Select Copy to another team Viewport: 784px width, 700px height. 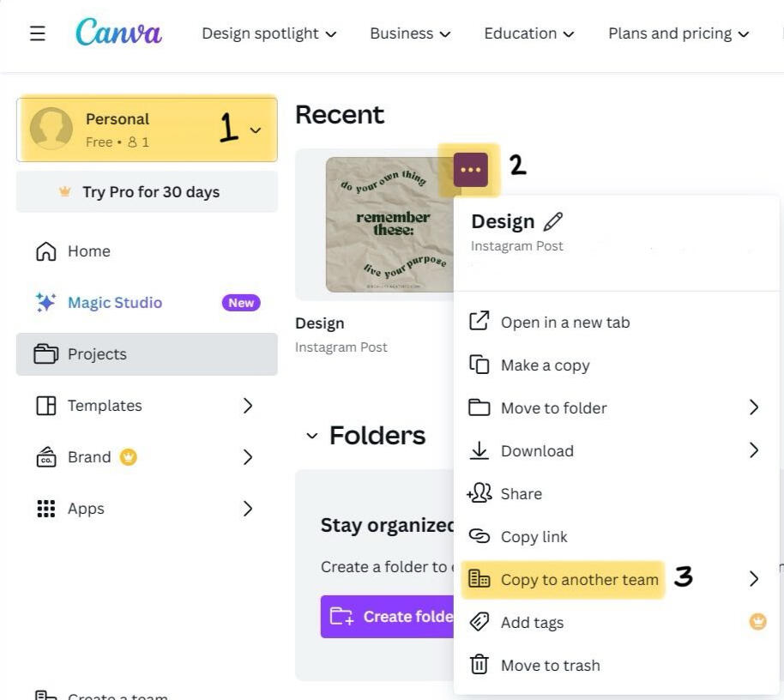[x=579, y=580]
